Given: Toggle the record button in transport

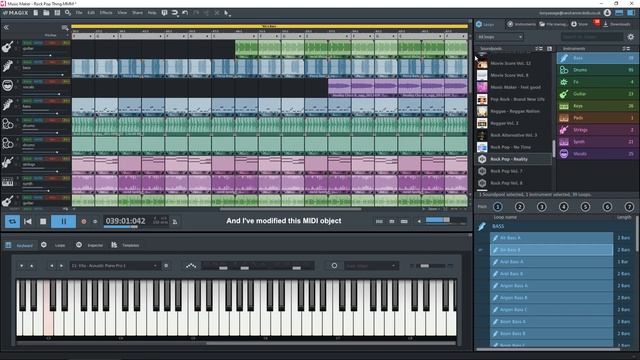Looking at the screenshot, I should click(x=84, y=222).
